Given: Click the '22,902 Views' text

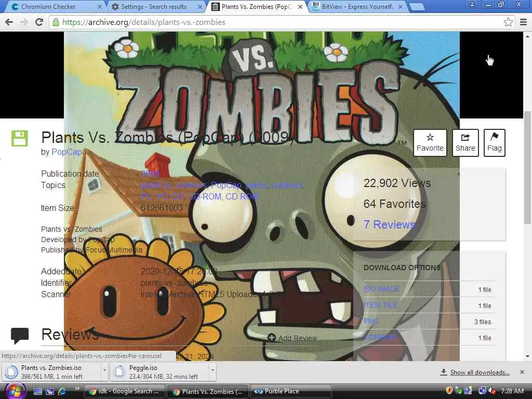Looking at the screenshot, I should tap(397, 183).
